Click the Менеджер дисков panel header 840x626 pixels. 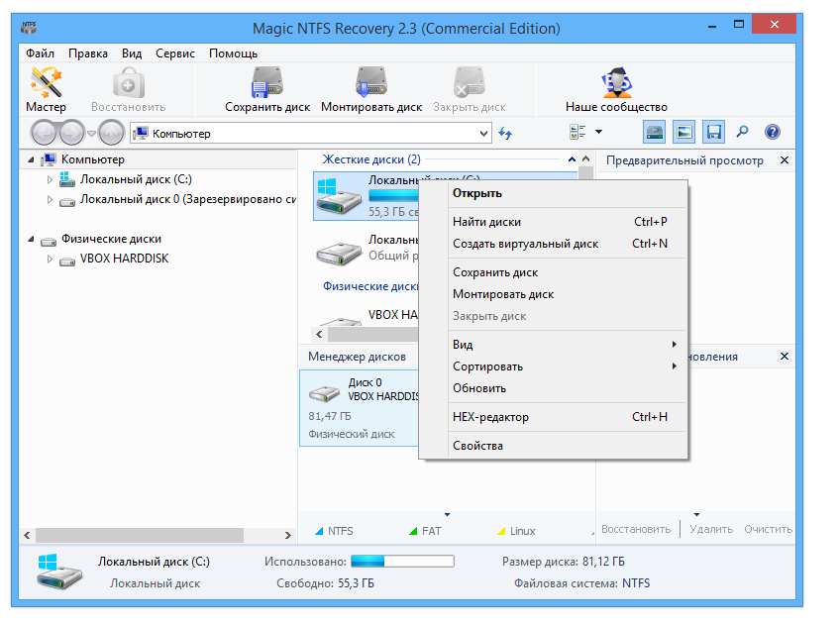(x=358, y=357)
